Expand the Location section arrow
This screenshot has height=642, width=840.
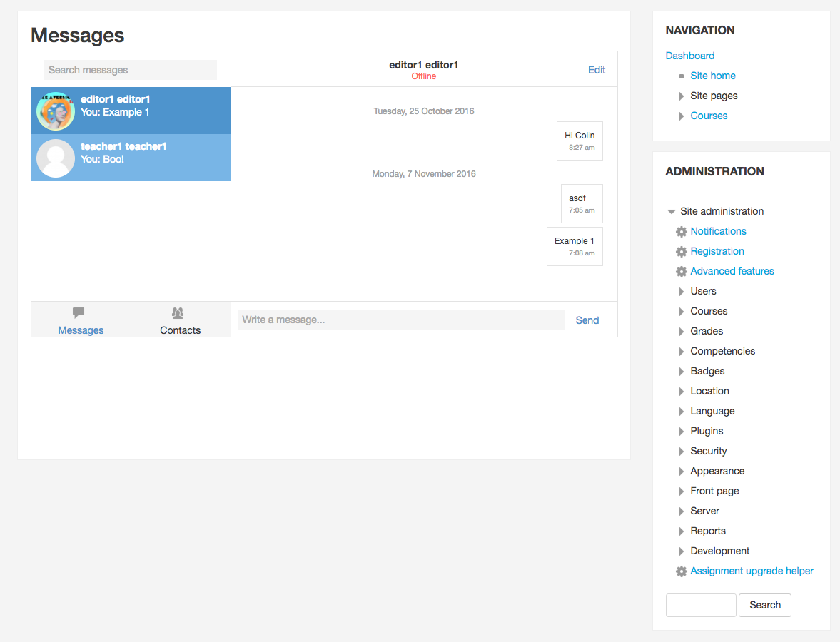point(682,392)
